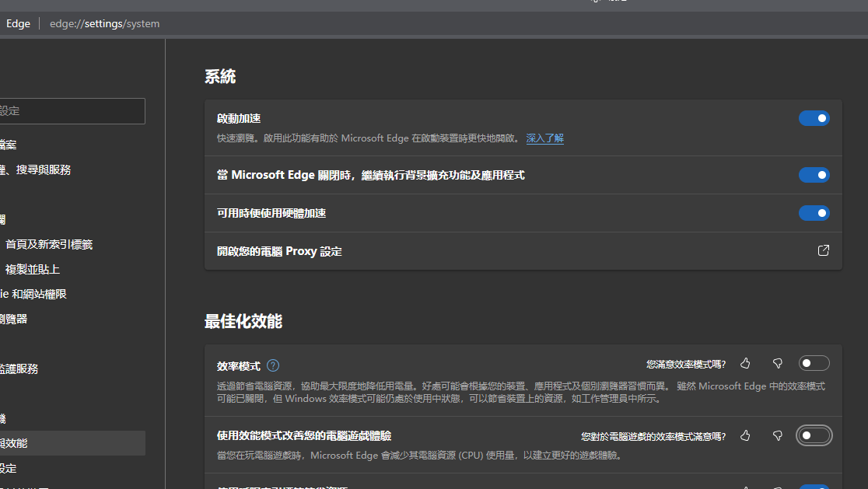Toggle 可用時便使用硬體加速 switch

coord(814,213)
